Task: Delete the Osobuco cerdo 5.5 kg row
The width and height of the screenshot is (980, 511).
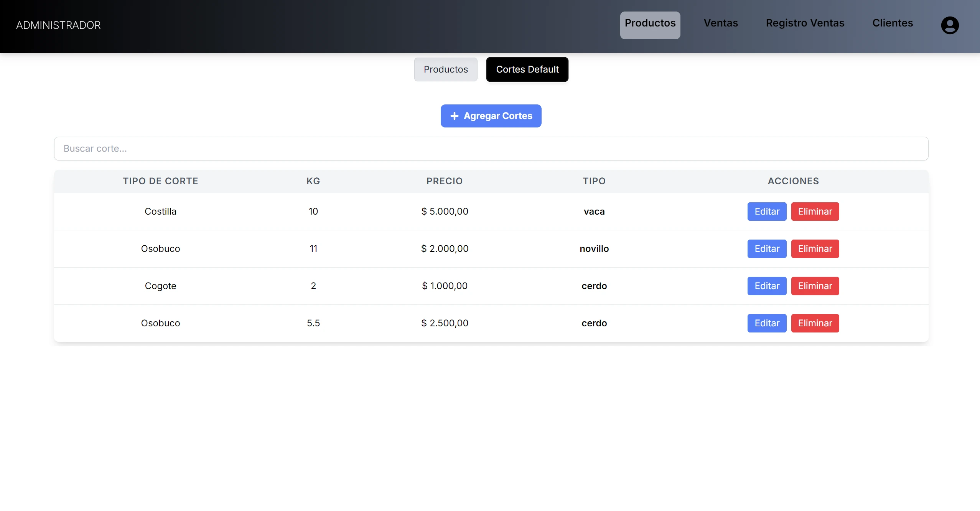Action: click(x=815, y=323)
